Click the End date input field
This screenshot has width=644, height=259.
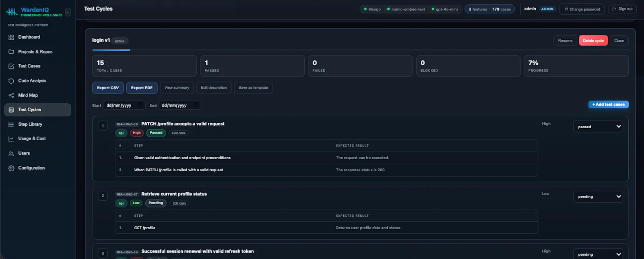coord(180,105)
